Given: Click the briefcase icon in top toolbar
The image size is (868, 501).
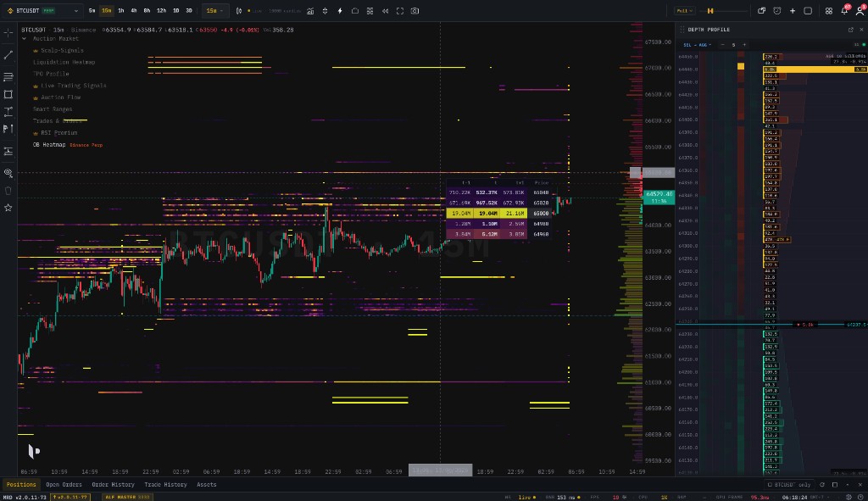Looking at the screenshot, I should tap(355, 11).
